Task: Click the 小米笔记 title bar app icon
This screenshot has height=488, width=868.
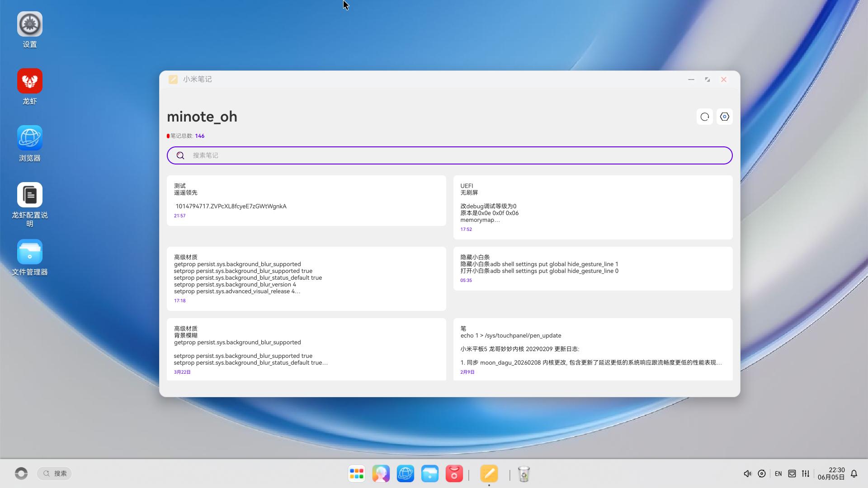Action: pos(173,80)
